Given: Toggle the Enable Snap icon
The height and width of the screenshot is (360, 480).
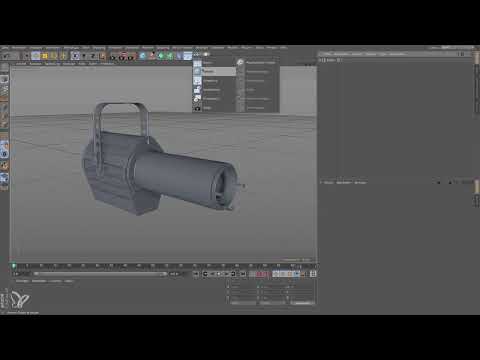Looking at the screenshot, I should click(4, 165).
